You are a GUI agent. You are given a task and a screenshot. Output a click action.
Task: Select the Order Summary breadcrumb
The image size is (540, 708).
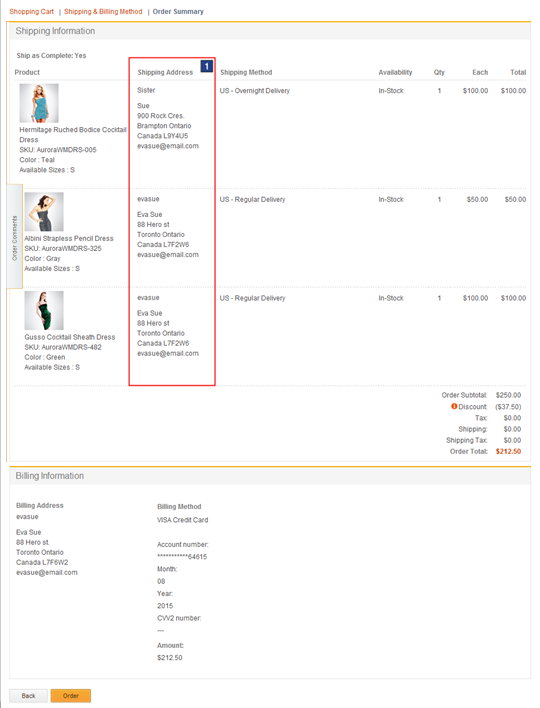click(178, 11)
